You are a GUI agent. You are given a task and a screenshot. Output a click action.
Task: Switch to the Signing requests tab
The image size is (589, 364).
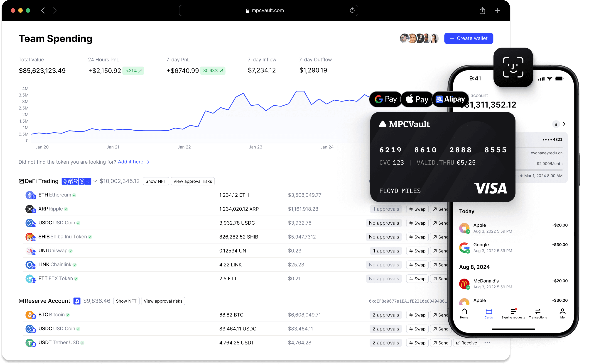pos(513,313)
